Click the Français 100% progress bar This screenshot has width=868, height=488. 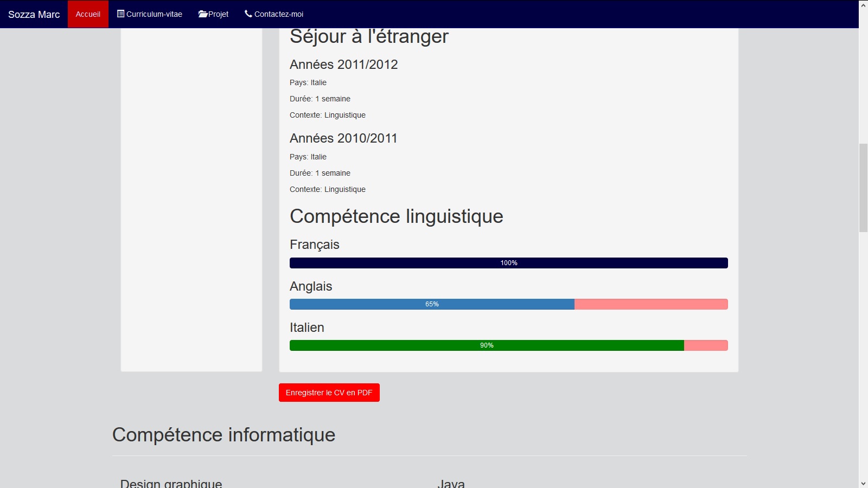pyautogui.click(x=508, y=263)
